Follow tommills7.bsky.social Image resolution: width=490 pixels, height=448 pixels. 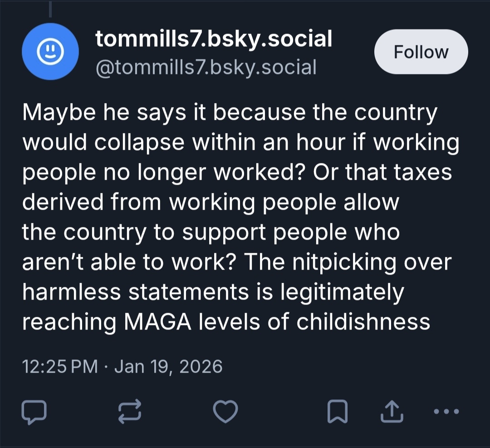coord(421,52)
